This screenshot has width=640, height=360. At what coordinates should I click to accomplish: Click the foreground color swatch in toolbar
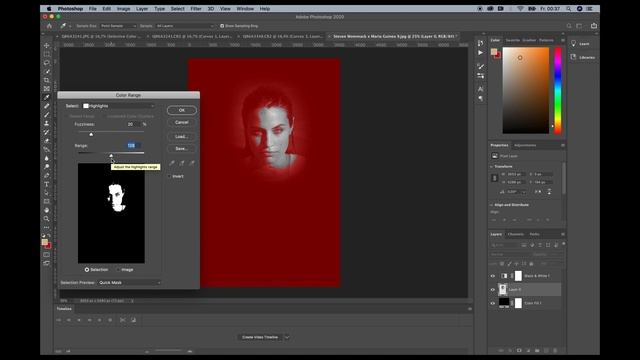click(44, 242)
